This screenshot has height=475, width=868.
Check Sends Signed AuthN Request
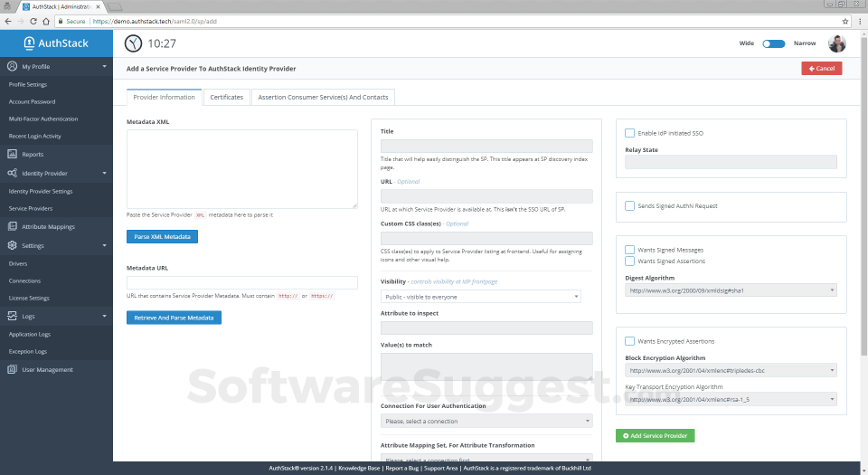[x=629, y=205]
